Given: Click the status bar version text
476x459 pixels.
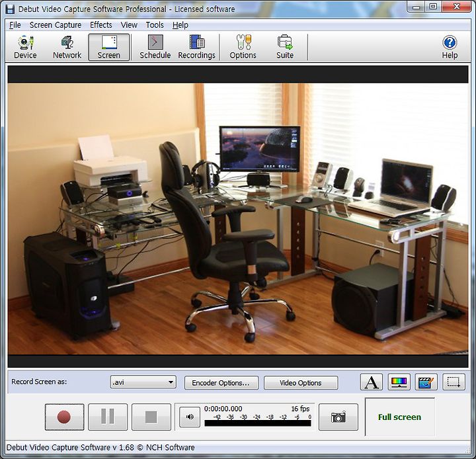Looking at the screenshot, I should (100, 448).
